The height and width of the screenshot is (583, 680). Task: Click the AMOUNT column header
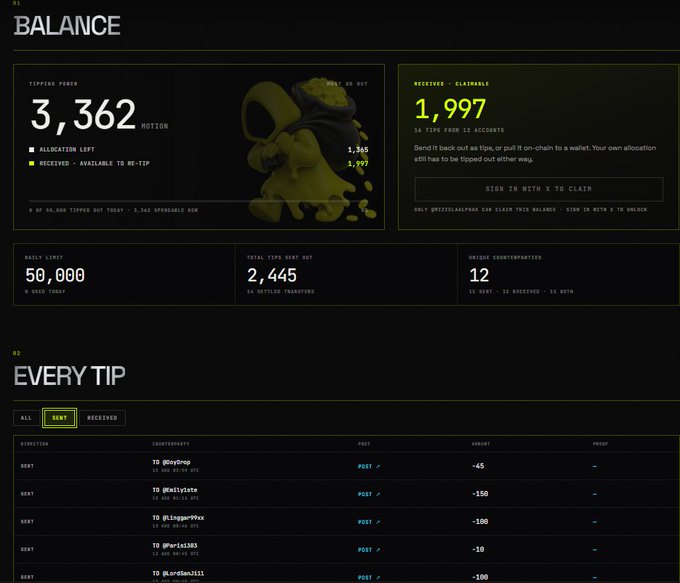(x=481, y=444)
